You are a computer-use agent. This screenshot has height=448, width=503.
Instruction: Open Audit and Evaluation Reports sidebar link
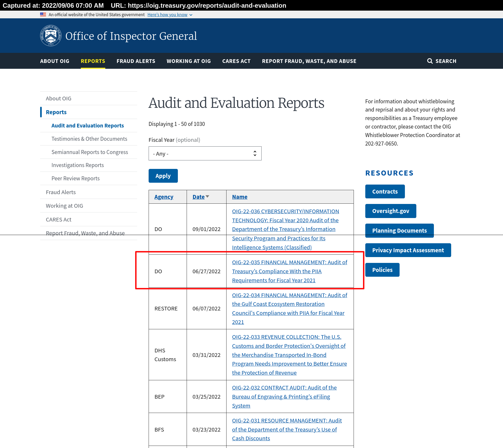(88, 126)
